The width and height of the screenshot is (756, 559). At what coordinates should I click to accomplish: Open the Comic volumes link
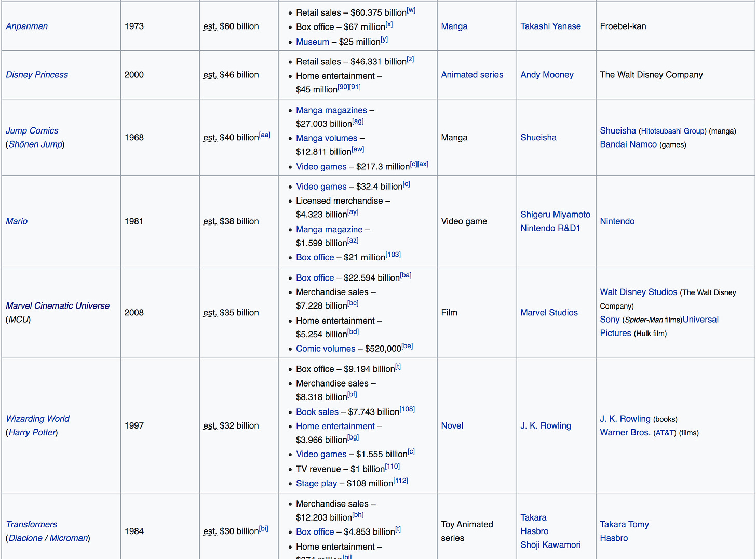(326, 349)
